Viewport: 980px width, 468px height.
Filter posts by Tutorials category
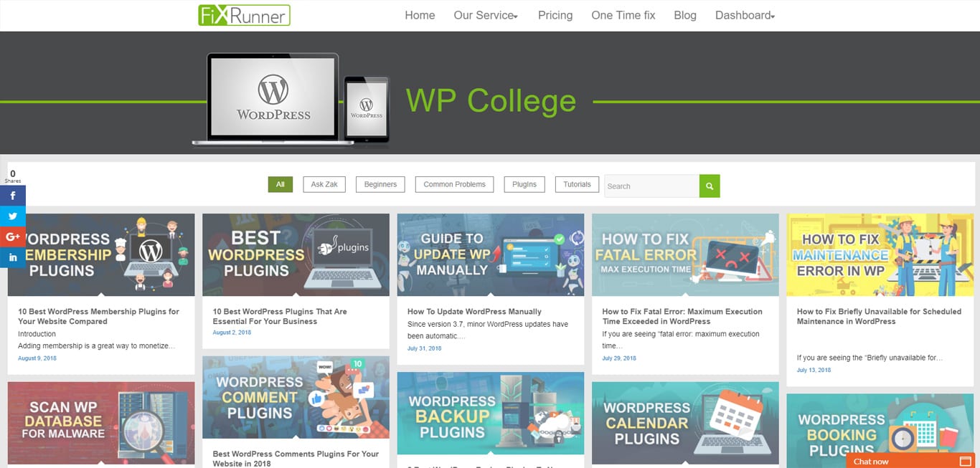coord(577,184)
